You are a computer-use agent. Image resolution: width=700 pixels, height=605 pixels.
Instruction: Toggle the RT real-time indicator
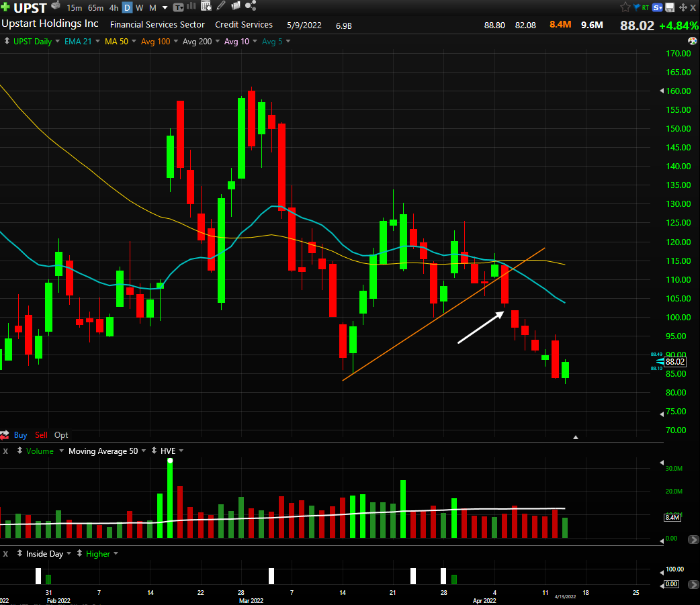pyautogui.click(x=645, y=7)
